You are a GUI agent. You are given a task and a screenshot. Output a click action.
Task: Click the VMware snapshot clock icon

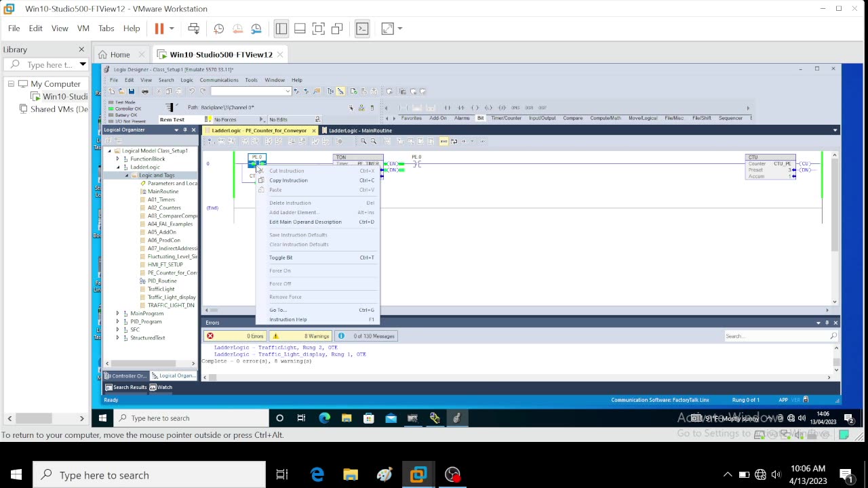coord(218,28)
